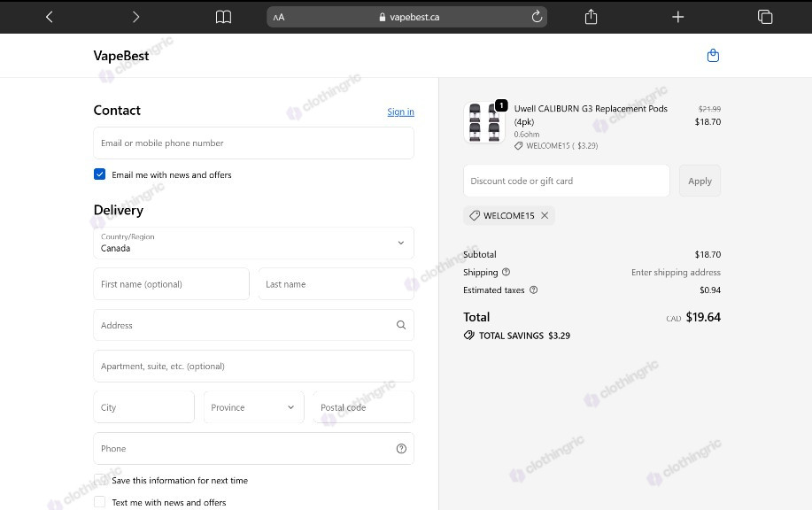
Task: Click the Apply discount button
Action: click(700, 181)
